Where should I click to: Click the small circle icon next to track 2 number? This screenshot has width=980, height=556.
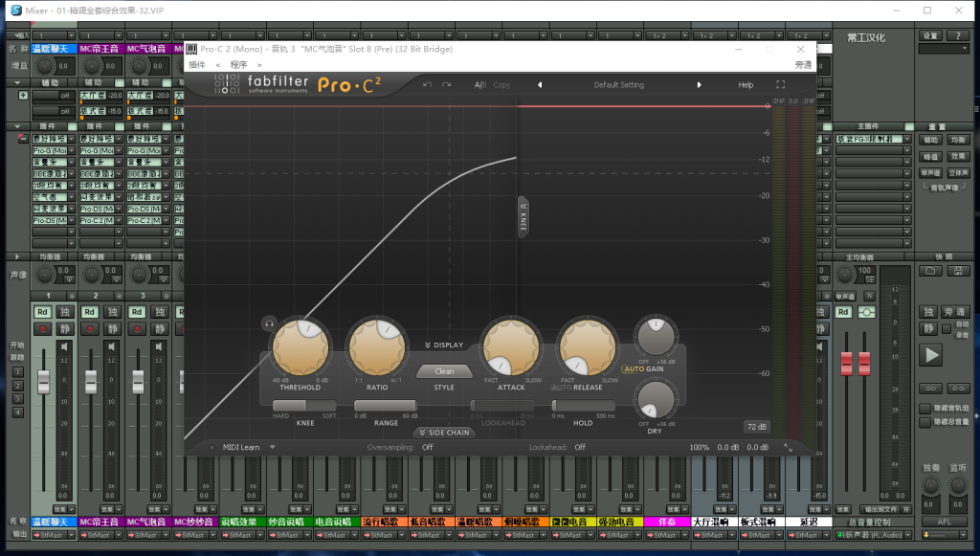[x=119, y=296]
